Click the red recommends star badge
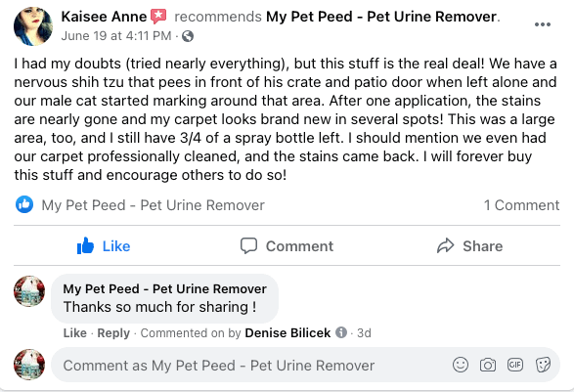The width and height of the screenshot is (574, 392). click(158, 17)
